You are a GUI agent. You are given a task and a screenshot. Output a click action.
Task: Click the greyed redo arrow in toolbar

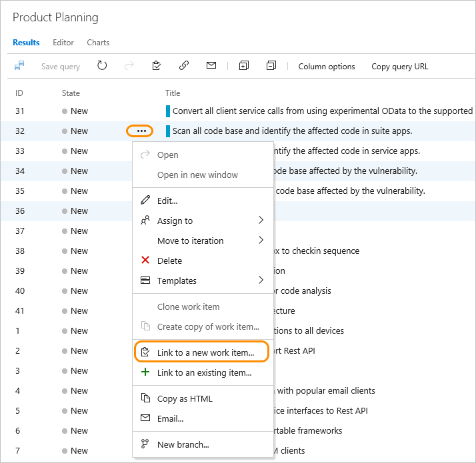click(129, 65)
